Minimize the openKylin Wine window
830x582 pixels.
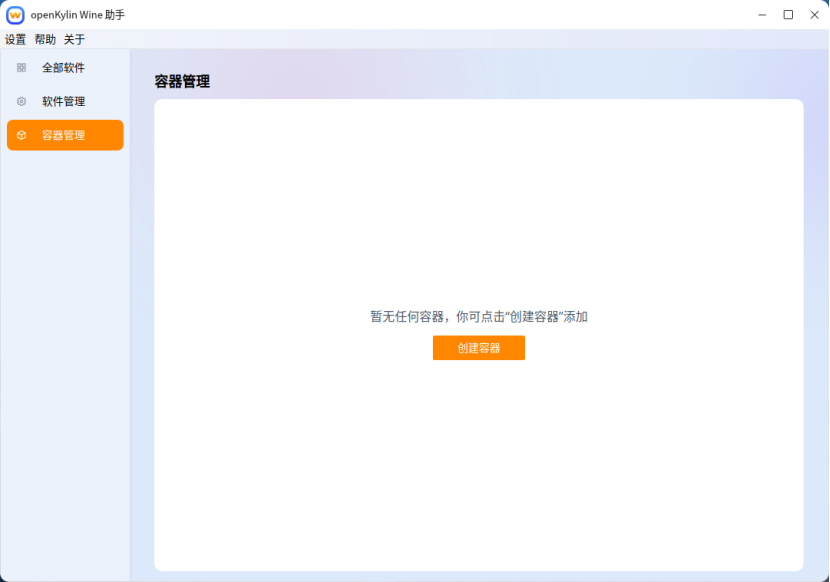pyautogui.click(x=762, y=15)
